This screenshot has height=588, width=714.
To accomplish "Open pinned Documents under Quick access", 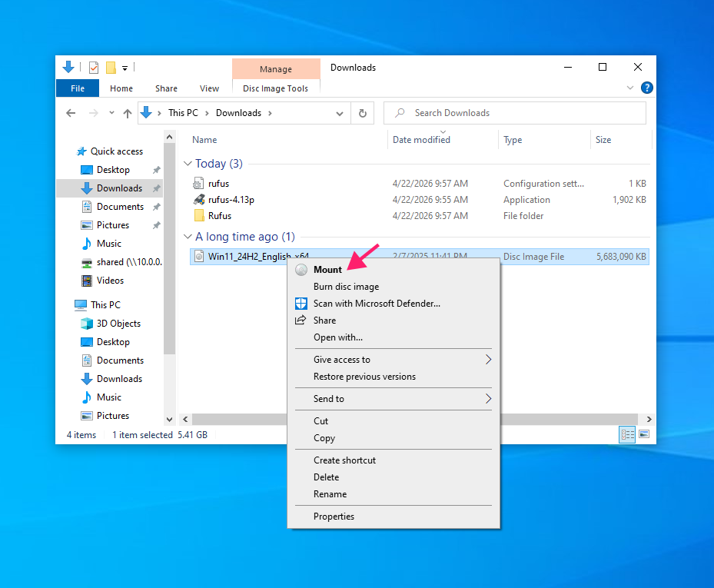I will coord(120,207).
